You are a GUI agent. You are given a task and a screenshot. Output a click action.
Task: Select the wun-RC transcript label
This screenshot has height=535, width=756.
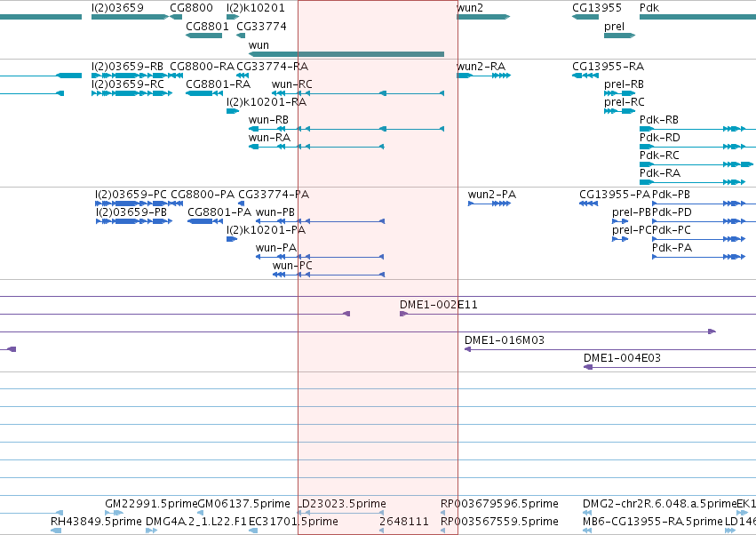(291, 84)
